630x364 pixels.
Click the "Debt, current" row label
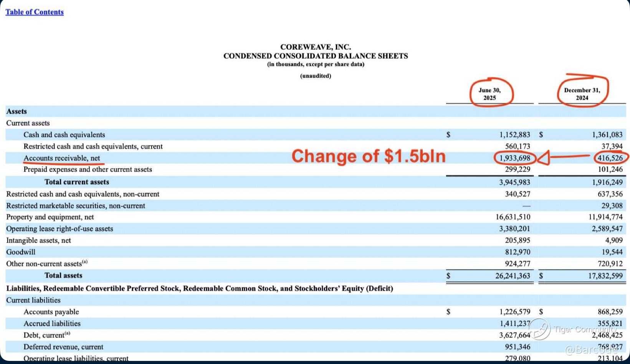(47, 335)
